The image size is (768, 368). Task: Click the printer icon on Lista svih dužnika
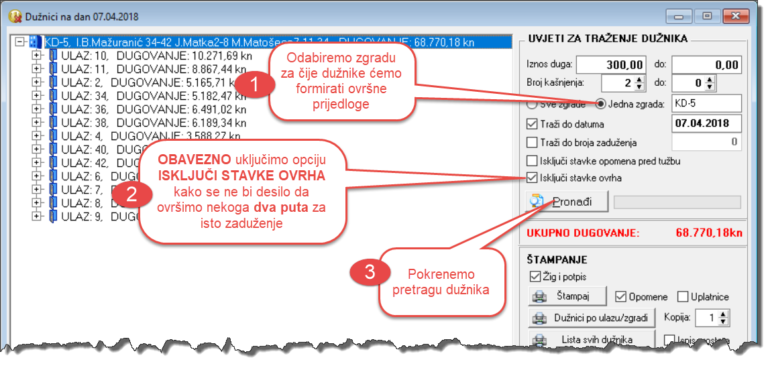[539, 339]
